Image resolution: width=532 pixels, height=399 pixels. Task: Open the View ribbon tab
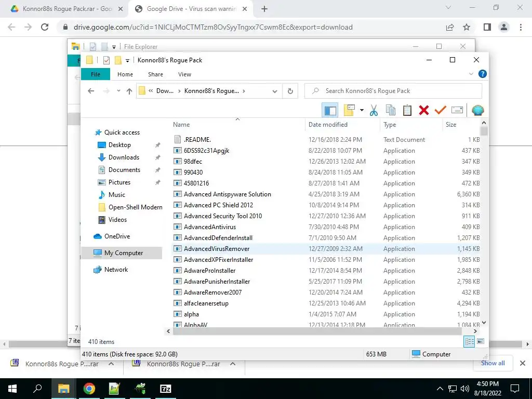coord(184,74)
